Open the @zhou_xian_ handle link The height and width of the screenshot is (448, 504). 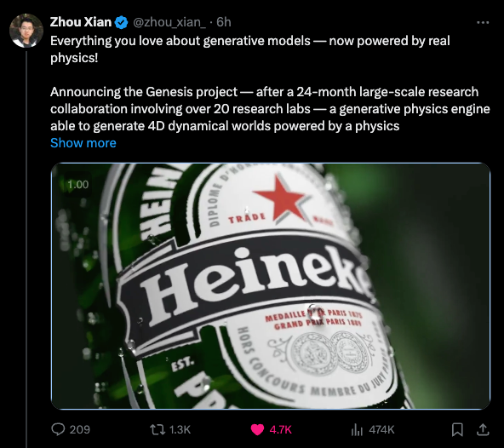[169, 22]
